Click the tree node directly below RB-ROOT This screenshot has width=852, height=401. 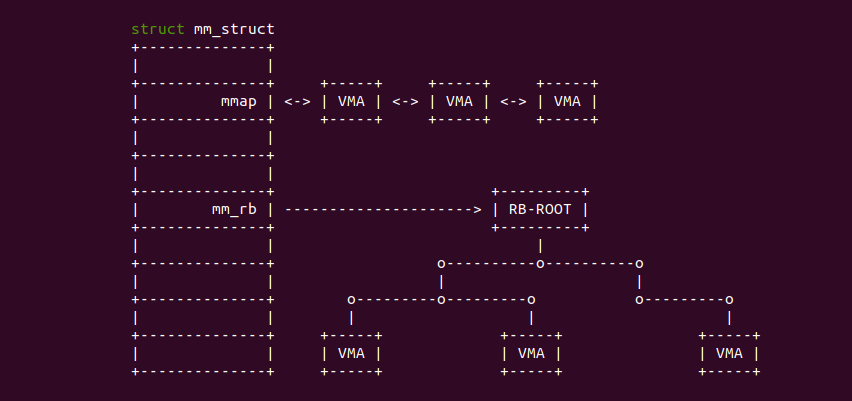coord(540,263)
